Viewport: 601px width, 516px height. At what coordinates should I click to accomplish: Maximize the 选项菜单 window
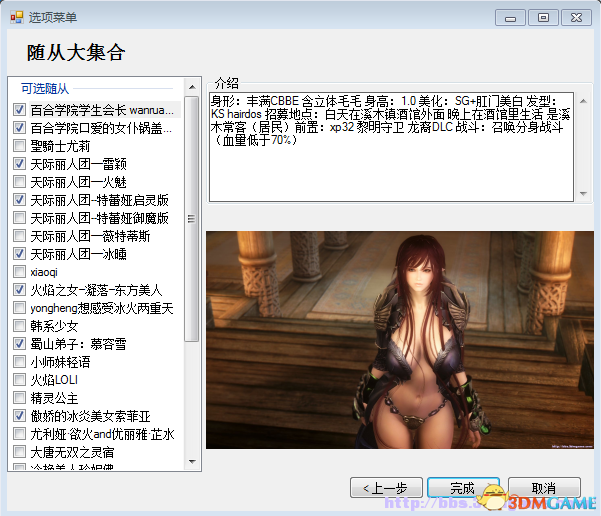coord(543,18)
